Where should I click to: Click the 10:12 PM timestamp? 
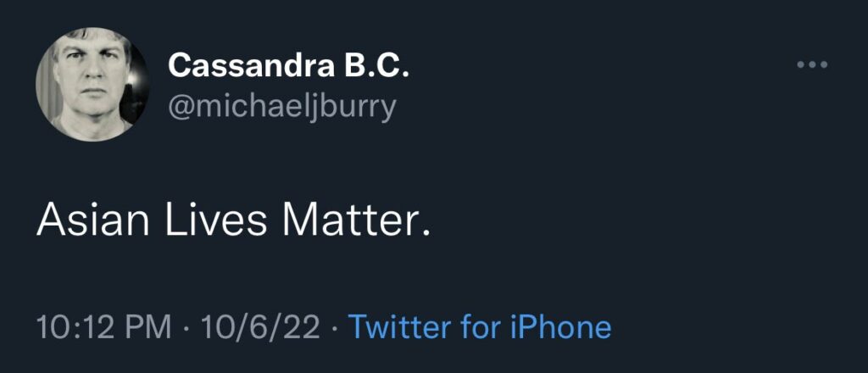click(104, 326)
